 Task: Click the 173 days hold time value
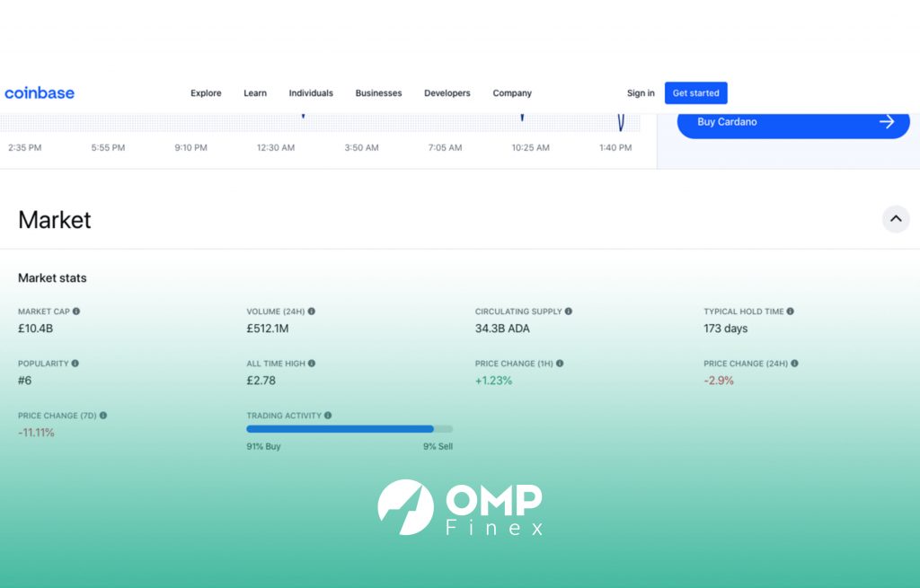[726, 329]
